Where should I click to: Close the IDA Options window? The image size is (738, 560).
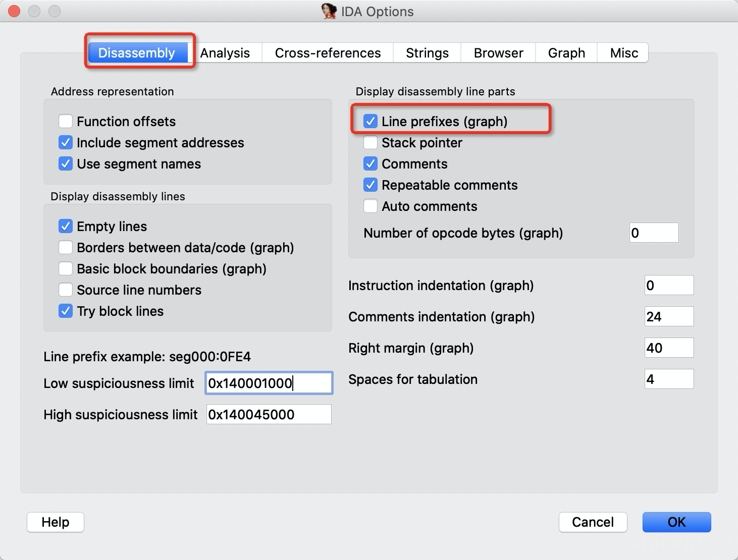pyautogui.click(x=14, y=11)
